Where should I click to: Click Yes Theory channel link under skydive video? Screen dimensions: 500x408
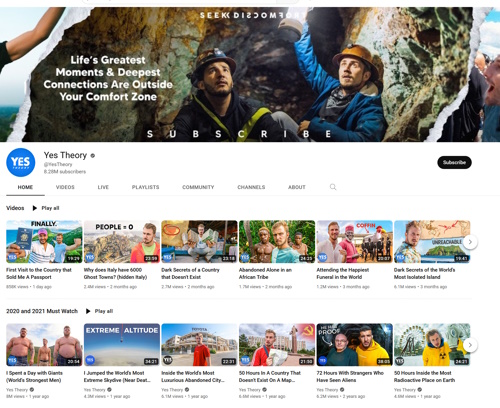pos(95,390)
